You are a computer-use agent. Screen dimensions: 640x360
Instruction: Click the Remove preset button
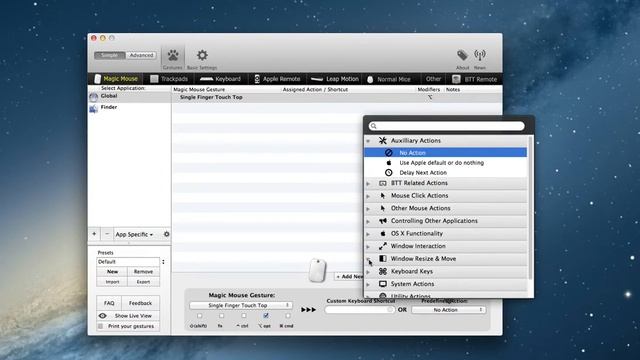click(x=143, y=271)
